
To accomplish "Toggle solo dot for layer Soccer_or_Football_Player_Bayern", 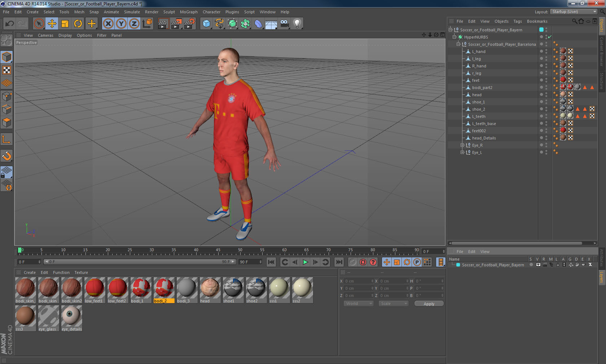I will click(531, 265).
